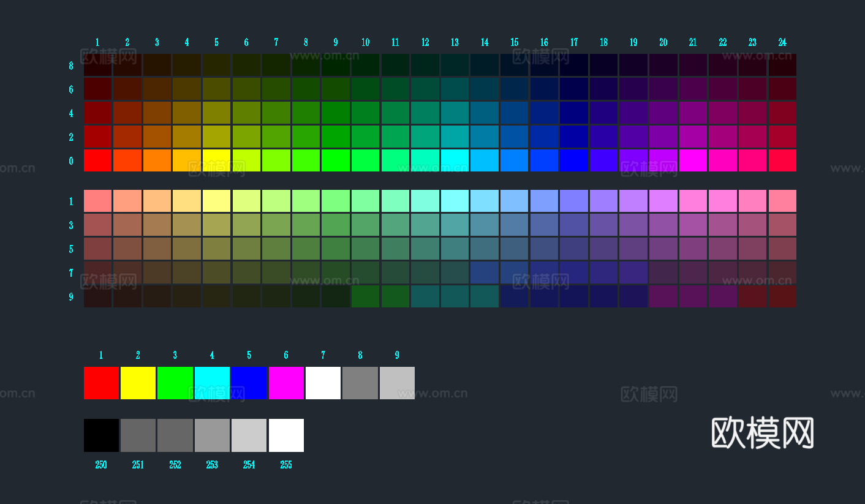The image size is (865, 504).
Task: Click the column header number 10
Action: click(x=366, y=42)
